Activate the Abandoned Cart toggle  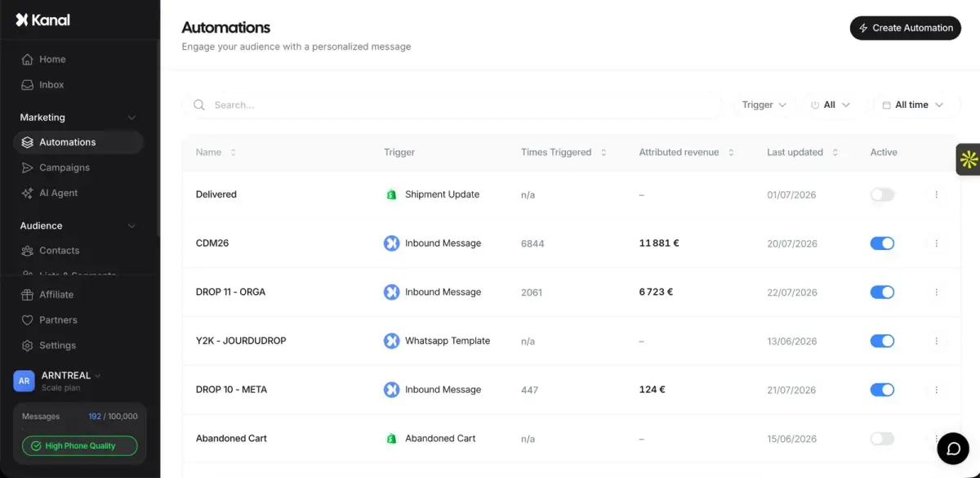882,439
